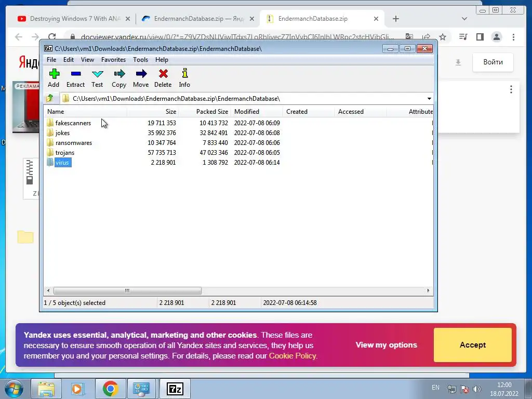Viewport: 532px width, 399px height.
Task: Open the Info toolbar icon
Action: pos(184,78)
